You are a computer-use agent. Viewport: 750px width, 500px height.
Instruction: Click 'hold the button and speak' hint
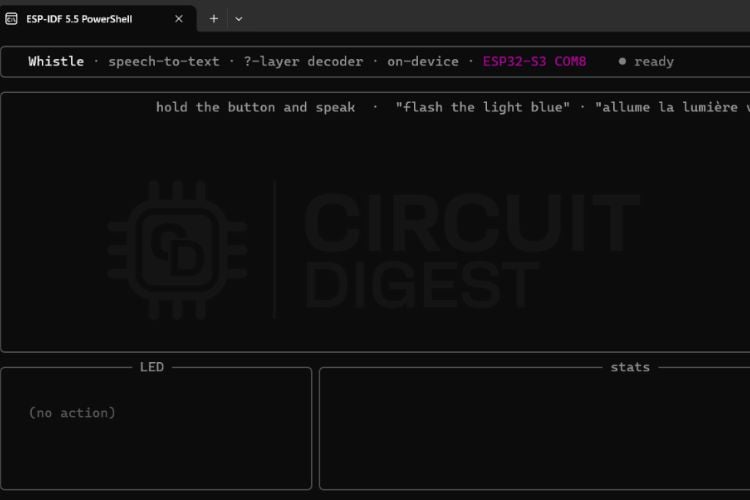(x=255, y=107)
